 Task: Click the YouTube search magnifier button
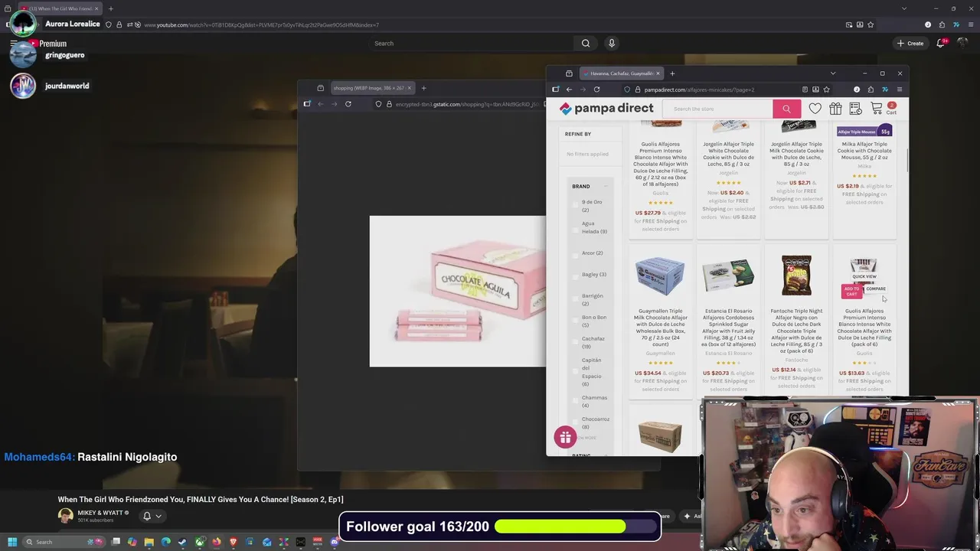point(586,44)
